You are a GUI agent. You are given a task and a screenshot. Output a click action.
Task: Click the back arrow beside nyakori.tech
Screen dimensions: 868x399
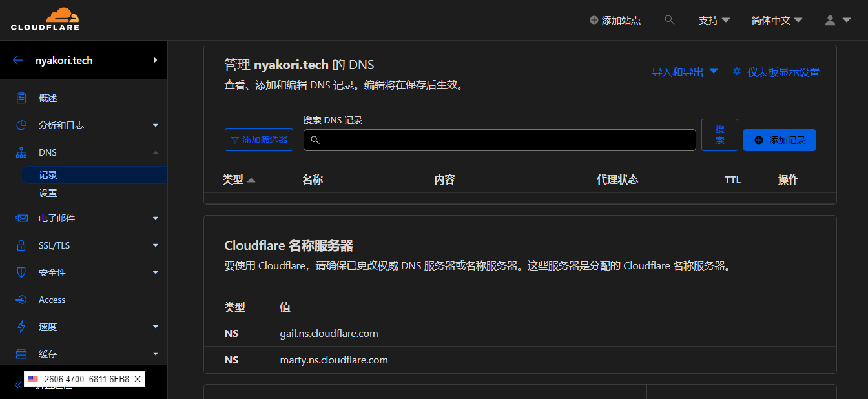(x=18, y=60)
